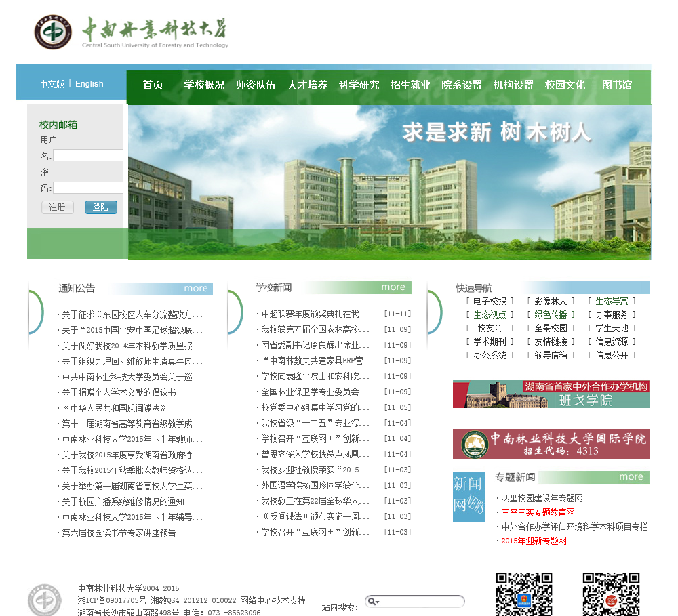Click more in 通知公告 section
This screenshot has width=678, height=616.
196,288
